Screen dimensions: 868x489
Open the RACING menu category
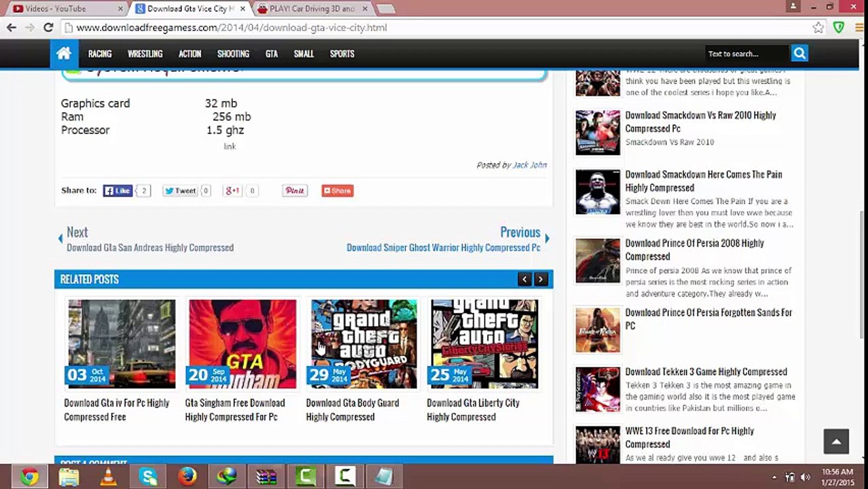[x=100, y=54]
